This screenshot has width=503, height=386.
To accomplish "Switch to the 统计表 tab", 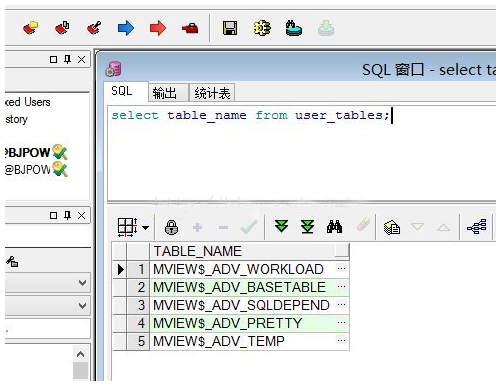I will [x=212, y=93].
